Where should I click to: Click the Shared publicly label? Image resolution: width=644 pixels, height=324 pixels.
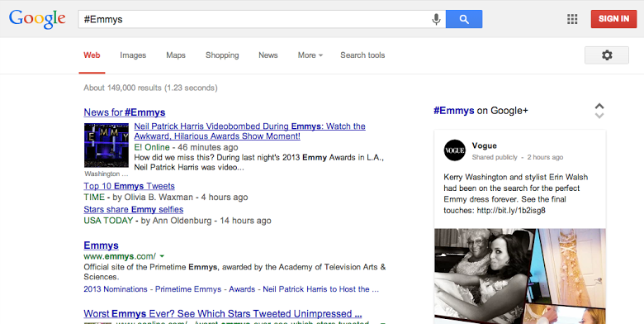(x=495, y=157)
